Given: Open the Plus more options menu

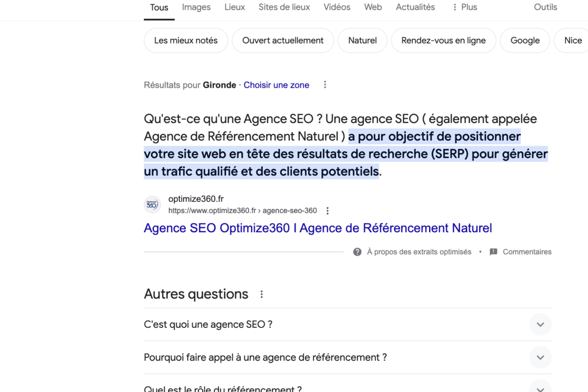Looking at the screenshot, I should pyautogui.click(x=464, y=7).
